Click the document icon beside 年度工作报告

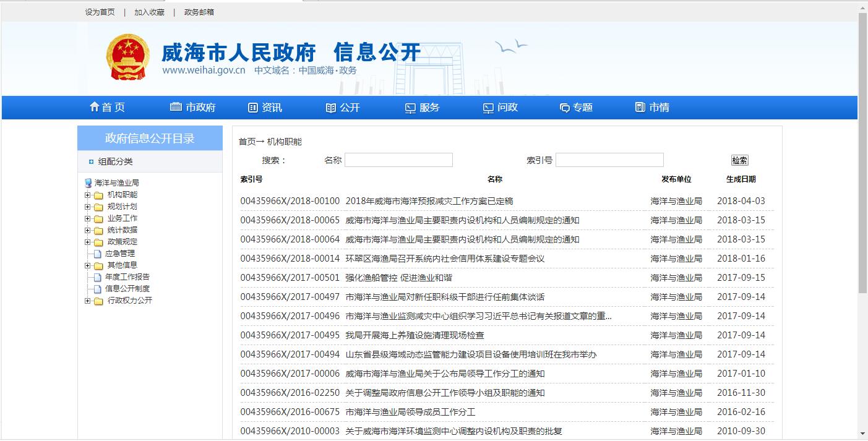pos(97,277)
